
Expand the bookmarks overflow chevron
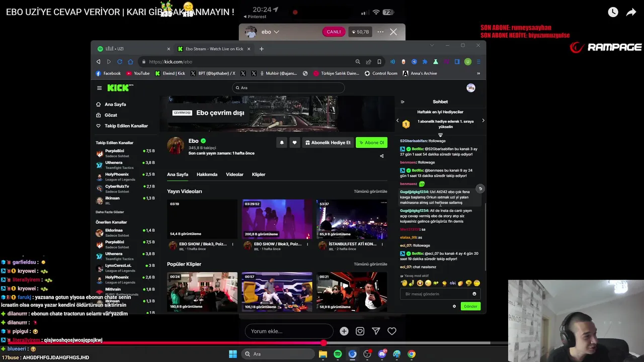tap(478, 73)
